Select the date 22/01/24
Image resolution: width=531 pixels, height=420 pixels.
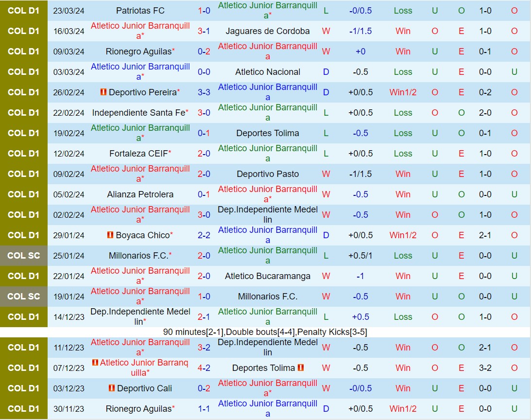point(69,276)
